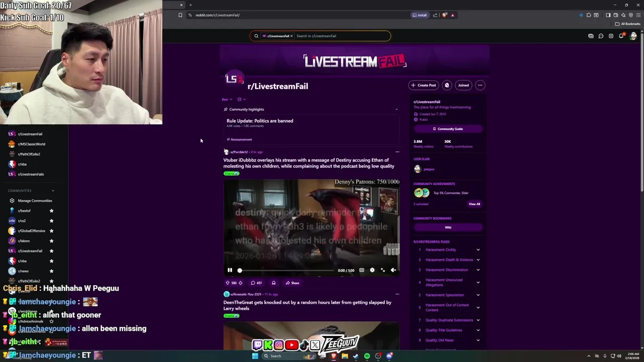644x362 pixels.
Task: Open Windows Start menu
Action: [255, 356]
